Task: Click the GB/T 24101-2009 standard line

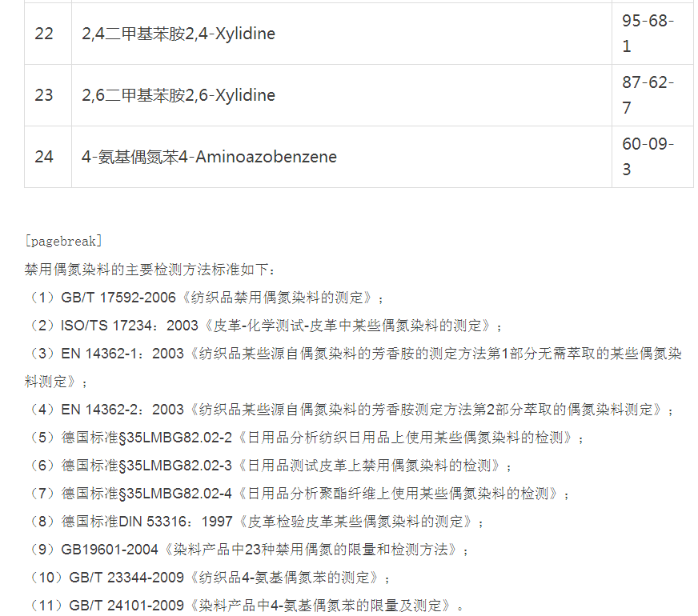Action: pyautogui.click(x=243, y=605)
